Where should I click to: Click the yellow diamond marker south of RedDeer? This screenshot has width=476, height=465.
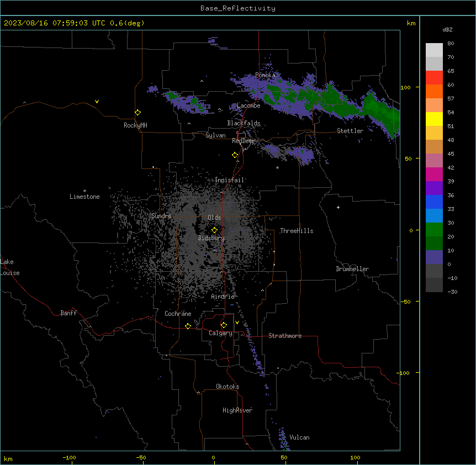(x=235, y=155)
